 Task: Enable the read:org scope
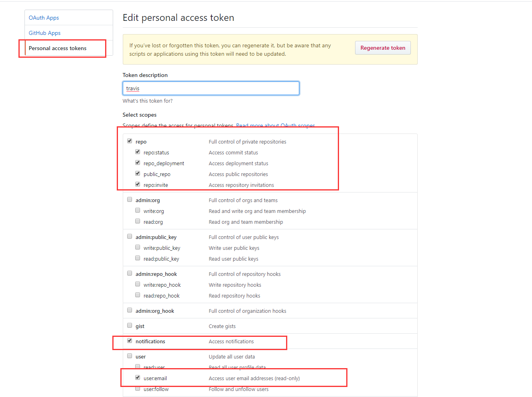138,221
